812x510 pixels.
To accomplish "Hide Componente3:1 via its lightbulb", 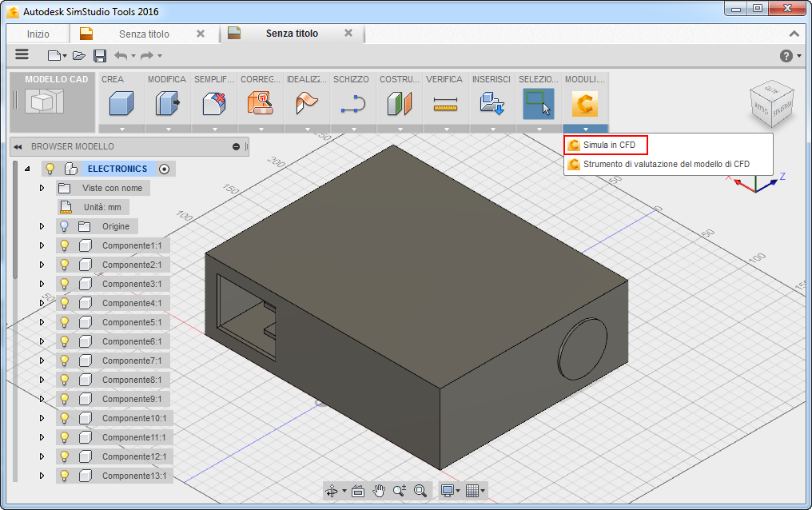I will pos(64,284).
